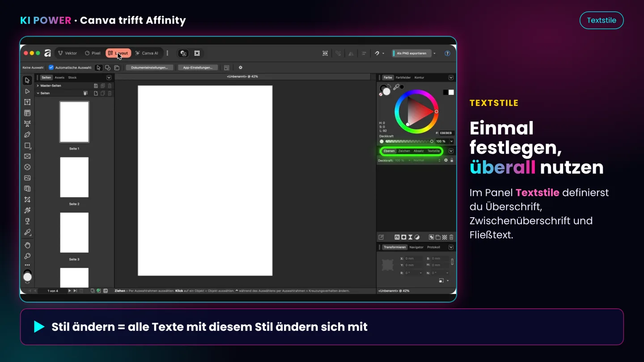This screenshot has width=644, height=362.
Task: Add mask layer icon in Ebenen panel
Action: pos(403,237)
